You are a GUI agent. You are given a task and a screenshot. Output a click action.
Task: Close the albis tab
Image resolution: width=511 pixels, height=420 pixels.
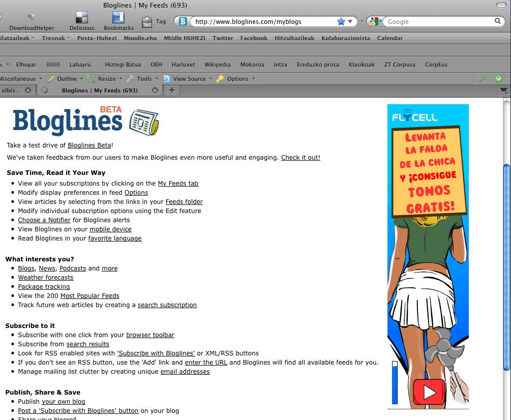pyautogui.click(x=28, y=91)
